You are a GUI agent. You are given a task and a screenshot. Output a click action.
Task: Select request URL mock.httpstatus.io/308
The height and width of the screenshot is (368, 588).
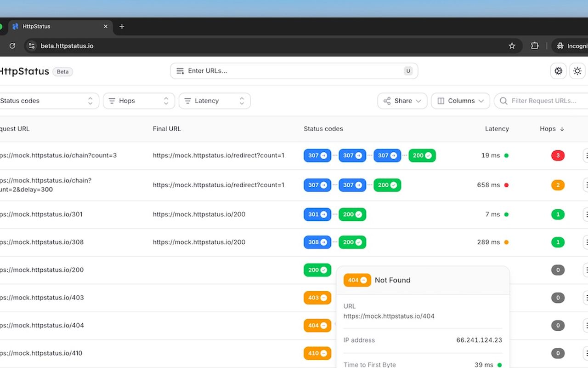[x=42, y=242]
